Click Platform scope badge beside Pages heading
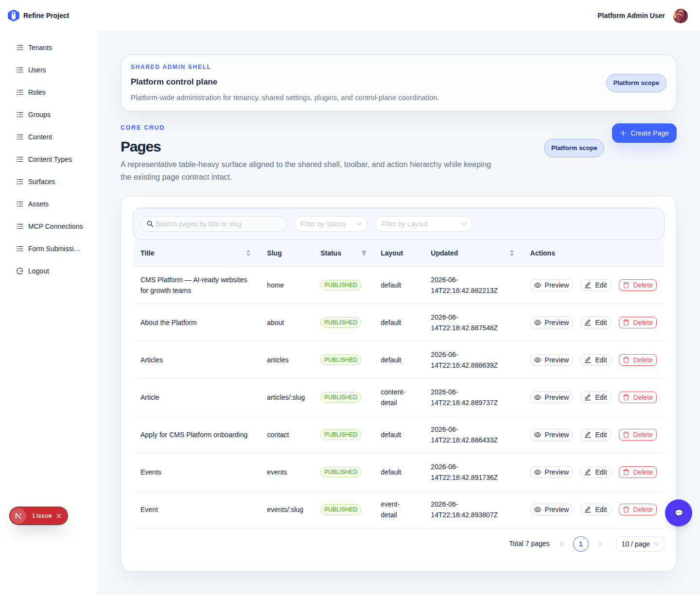This screenshot has height=595, width=700. [574, 148]
